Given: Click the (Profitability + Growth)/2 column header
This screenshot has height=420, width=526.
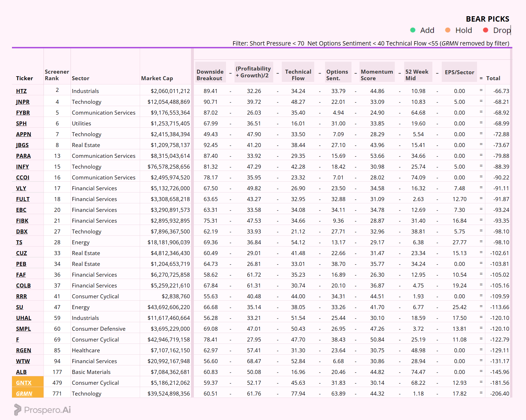Looking at the screenshot, I should [253, 72].
